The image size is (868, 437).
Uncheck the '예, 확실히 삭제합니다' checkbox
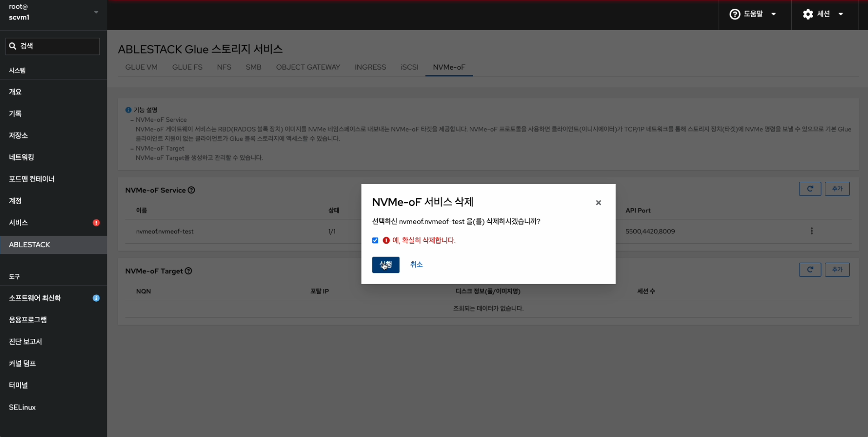(x=375, y=240)
